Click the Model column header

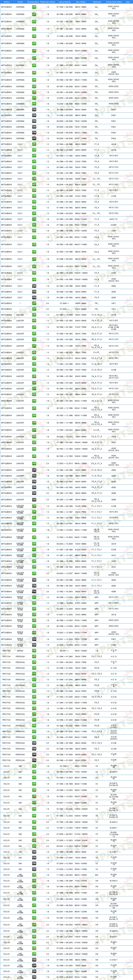click(x=20, y=2)
